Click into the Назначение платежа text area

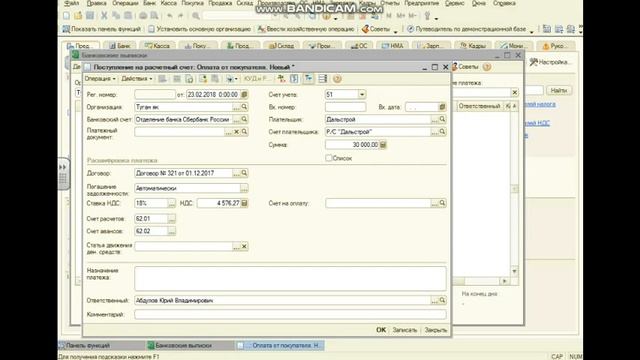click(290, 278)
